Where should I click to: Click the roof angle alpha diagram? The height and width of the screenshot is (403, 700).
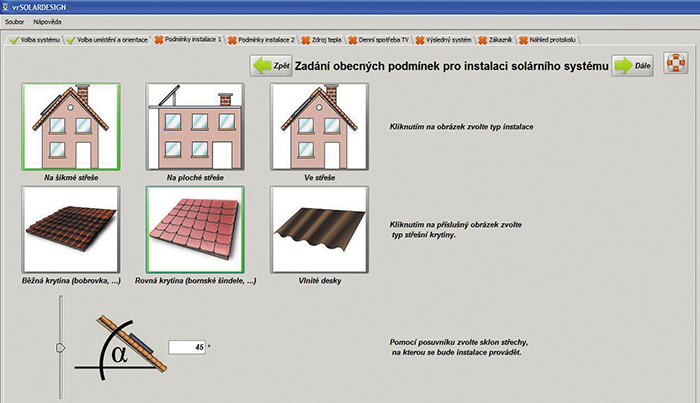pos(121,348)
